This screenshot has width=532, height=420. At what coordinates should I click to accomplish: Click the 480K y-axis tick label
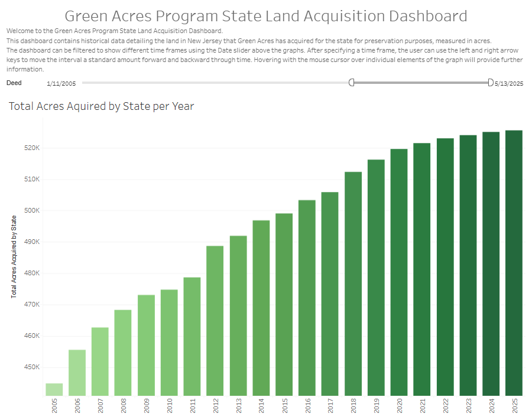click(32, 274)
